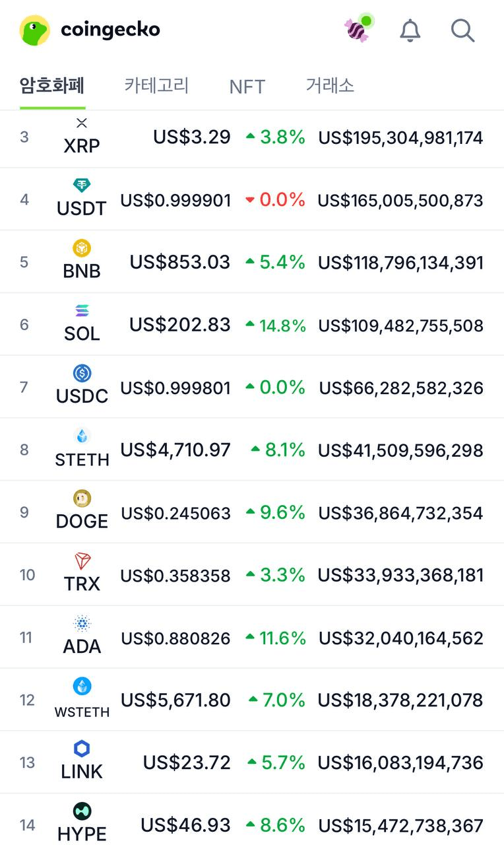This screenshot has height=845, width=504.
Task: Open WSTETH price US$5,671.80
Action: [x=175, y=700]
